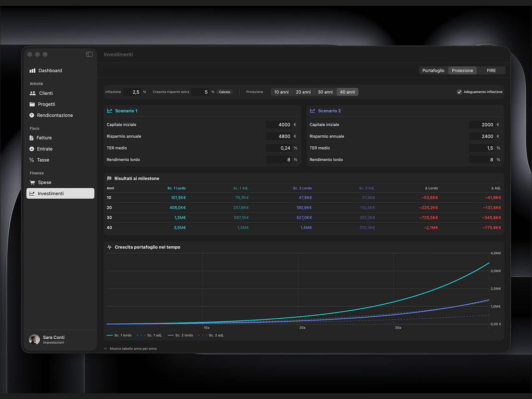Click the 180,9K€ table cell

[304, 208]
